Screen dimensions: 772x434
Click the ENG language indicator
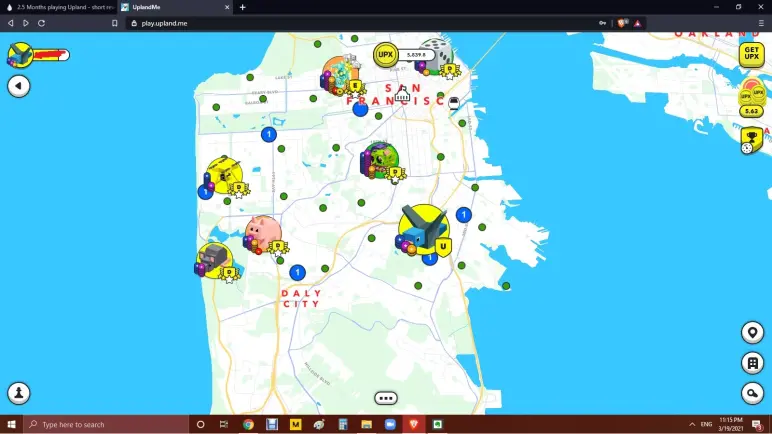[x=707, y=424]
